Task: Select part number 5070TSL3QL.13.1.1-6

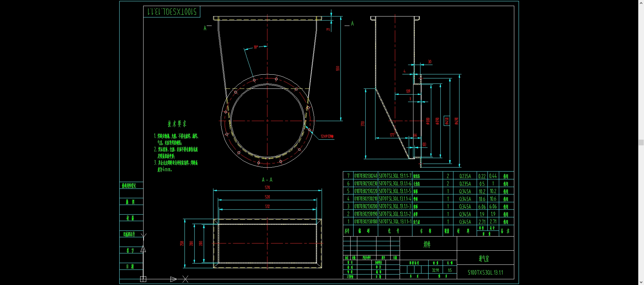Action: [x=395, y=184]
